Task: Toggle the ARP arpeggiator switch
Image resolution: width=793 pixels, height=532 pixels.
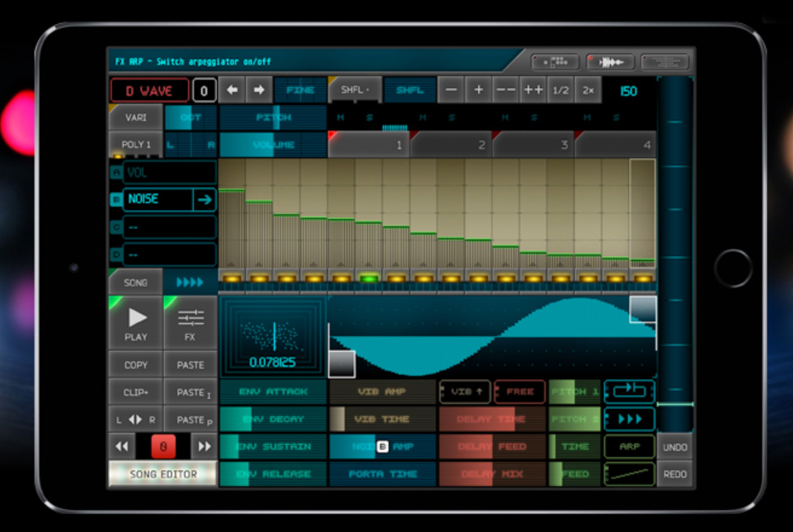Action: tap(629, 446)
